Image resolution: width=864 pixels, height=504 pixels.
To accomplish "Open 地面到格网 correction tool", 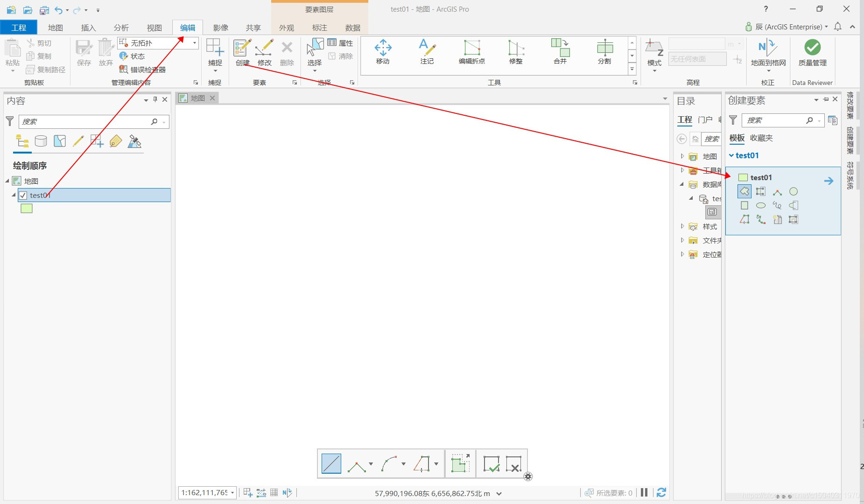I will point(768,55).
